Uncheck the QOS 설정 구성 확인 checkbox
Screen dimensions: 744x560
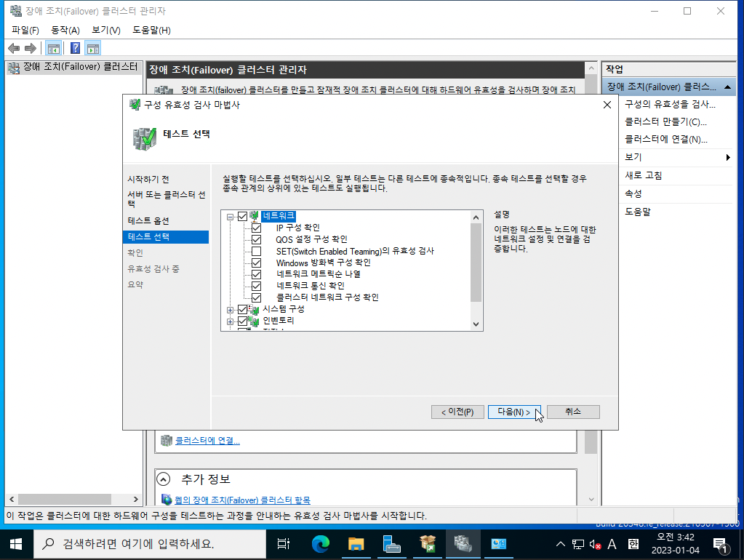(256, 240)
